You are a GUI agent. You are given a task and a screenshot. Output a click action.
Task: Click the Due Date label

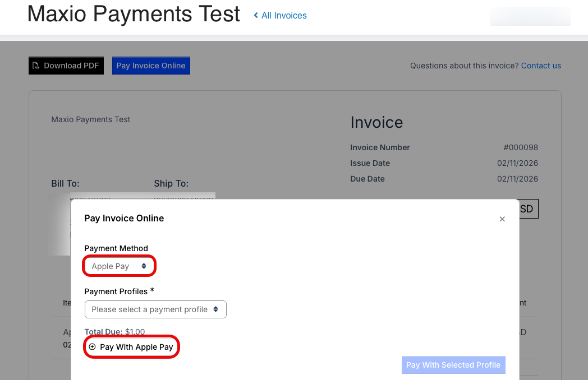[x=367, y=179]
